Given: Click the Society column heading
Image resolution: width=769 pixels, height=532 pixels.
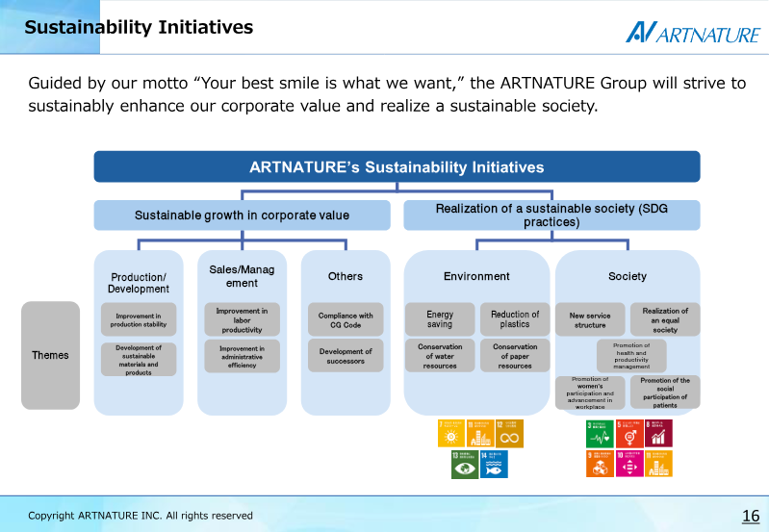Looking at the screenshot, I should pos(628,276).
